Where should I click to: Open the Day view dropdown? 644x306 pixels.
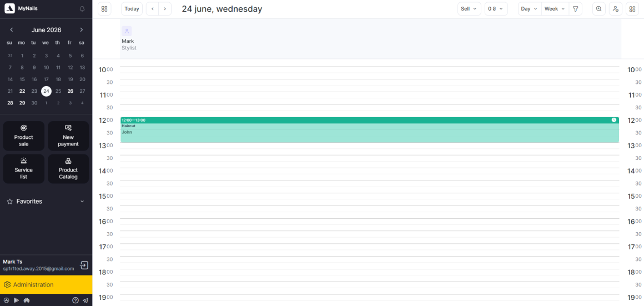point(530,9)
